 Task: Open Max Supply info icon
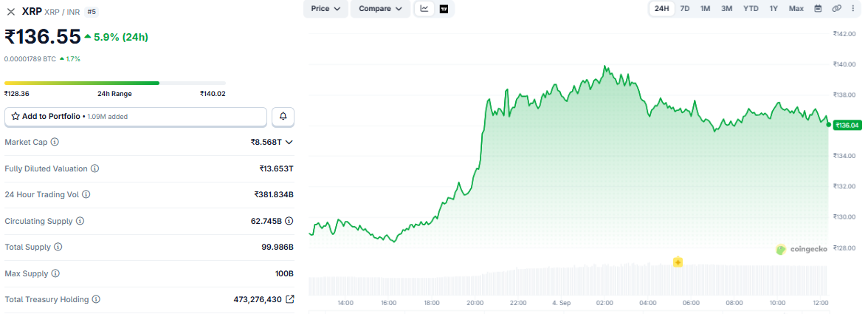[55, 273]
